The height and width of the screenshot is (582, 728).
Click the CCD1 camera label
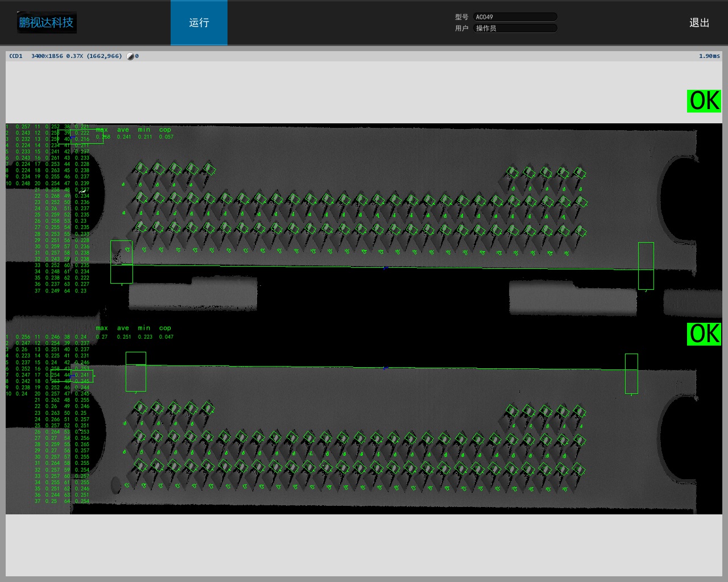(x=16, y=56)
